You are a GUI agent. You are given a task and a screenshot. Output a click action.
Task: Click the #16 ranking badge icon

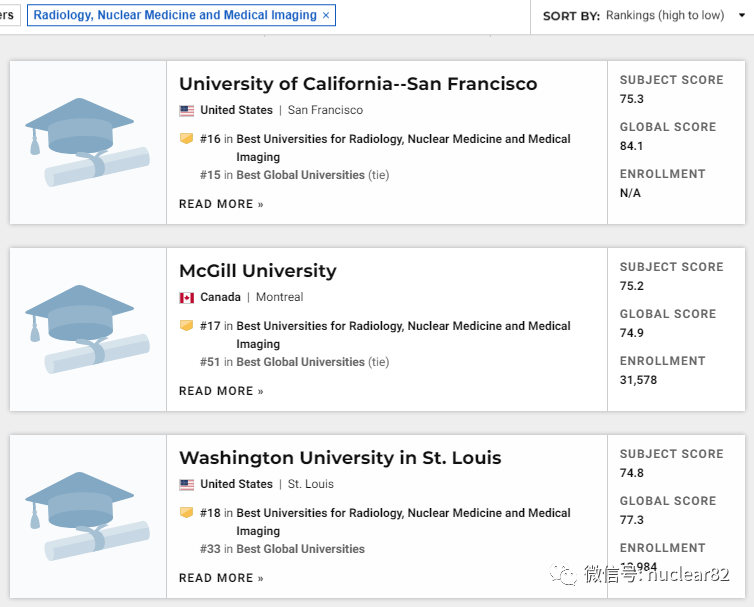186,139
